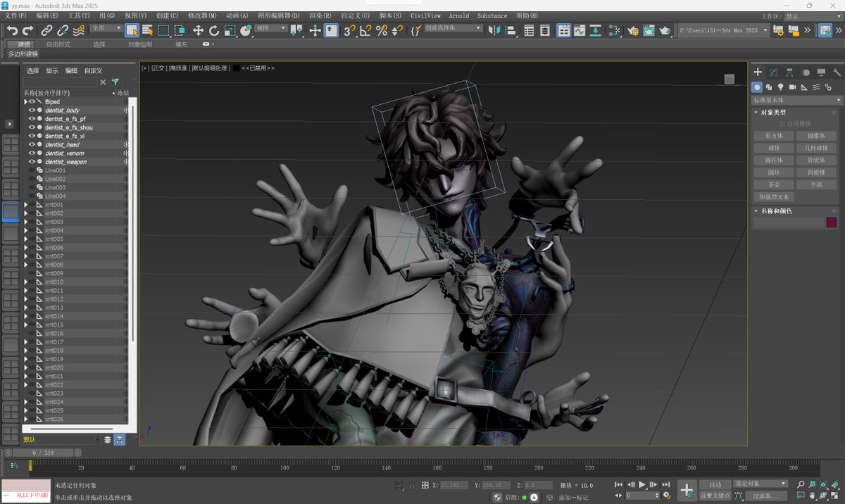Viewport: 845px width, 504px height.
Task: Select the Cameras category in Create panel
Action: pyautogui.click(x=792, y=87)
